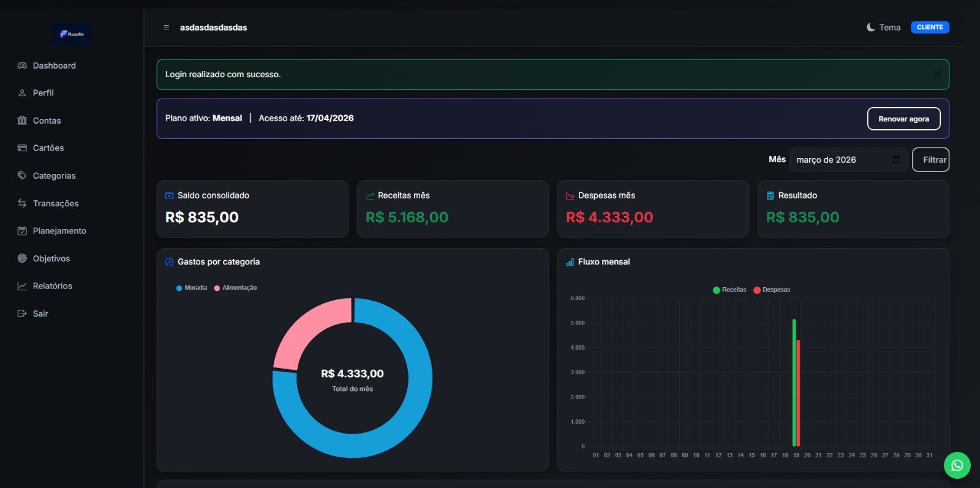
Task: Click the moon theme icon
Action: tap(870, 28)
